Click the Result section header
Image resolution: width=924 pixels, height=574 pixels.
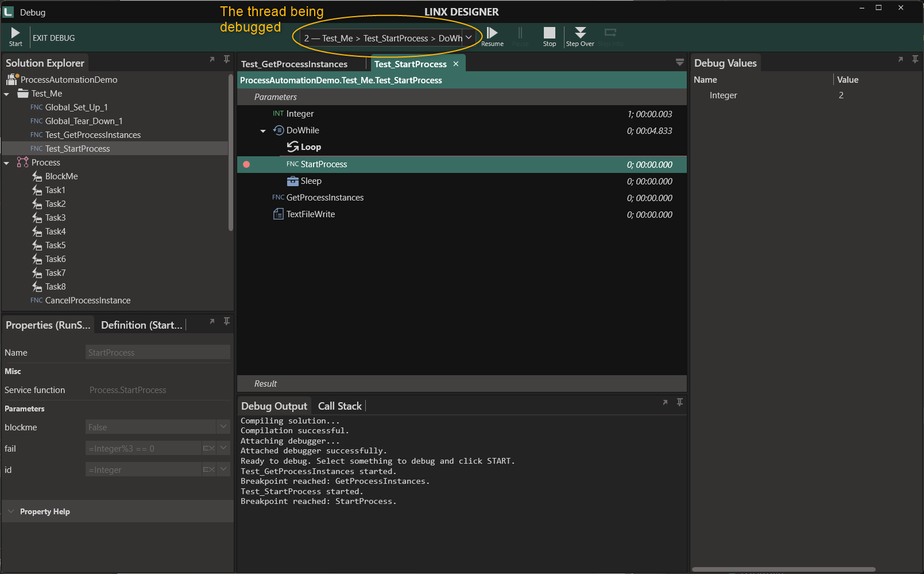pyautogui.click(x=462, y=384)
